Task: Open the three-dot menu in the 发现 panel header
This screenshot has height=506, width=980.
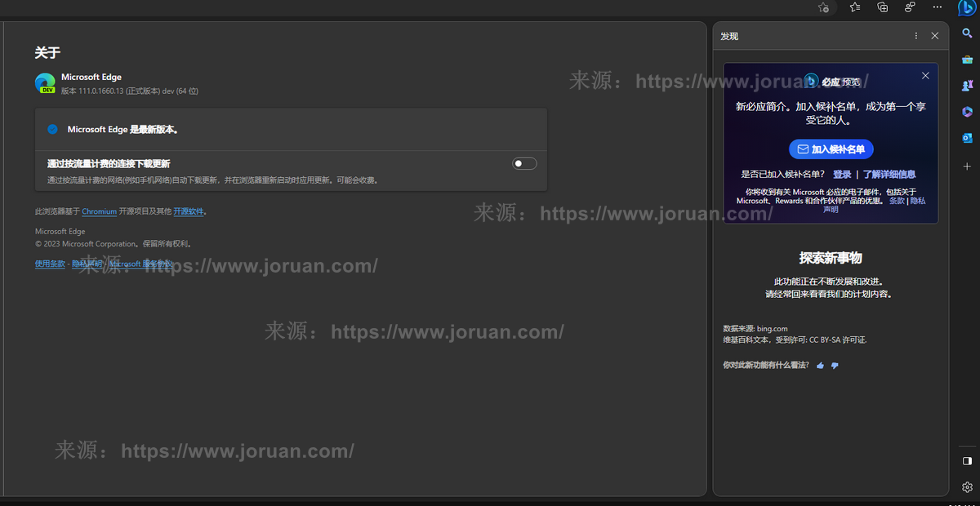Action: (x=916, y=36)
